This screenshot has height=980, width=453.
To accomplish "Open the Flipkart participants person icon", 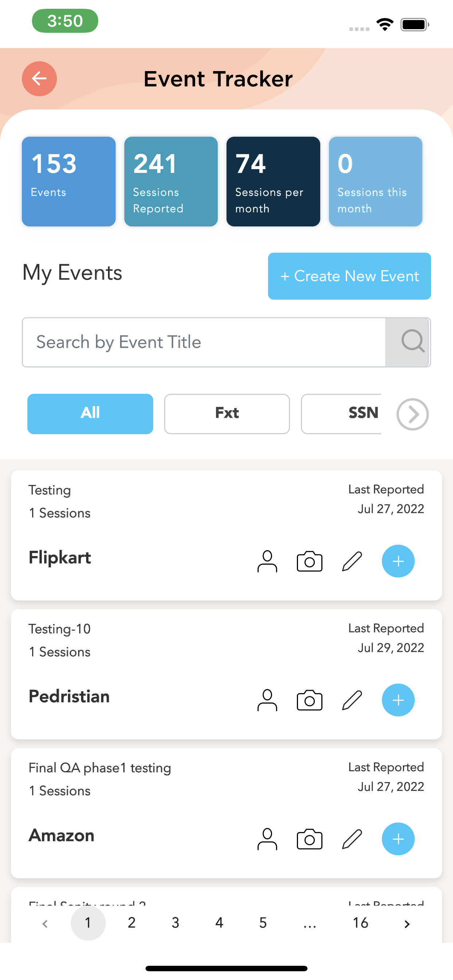I will [267, 561].
